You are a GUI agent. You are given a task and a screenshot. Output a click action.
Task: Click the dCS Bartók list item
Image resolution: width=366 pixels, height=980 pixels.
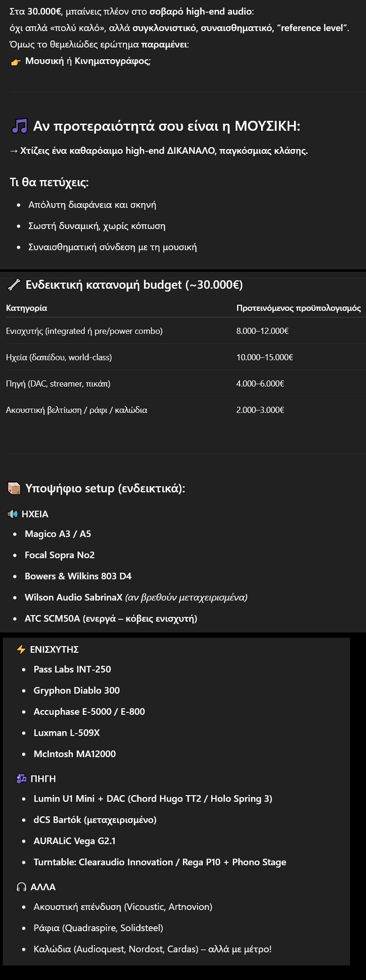(95, 820)
